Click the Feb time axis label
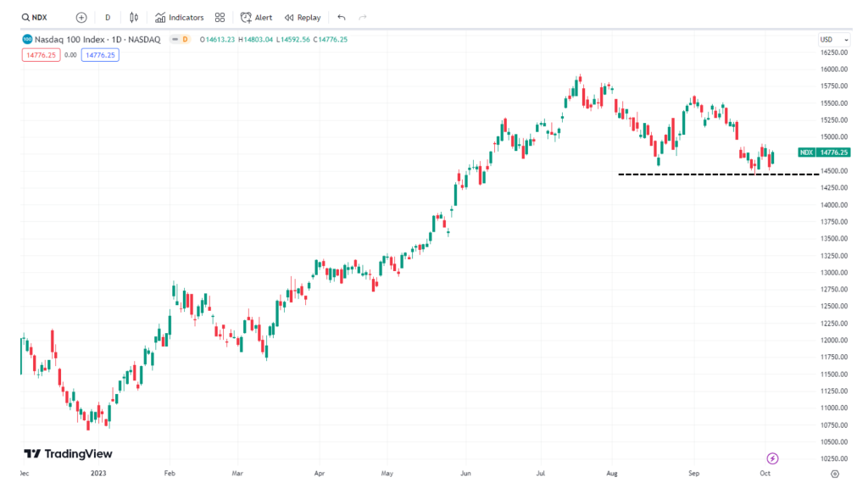This screenshot has width=868, height=488. (x=170, y=474)
